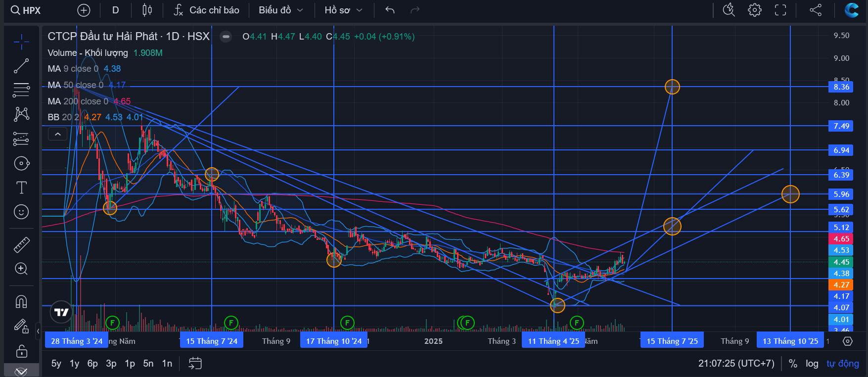Open the D time interval selector
Screen dimensions: 868x377
click(x=116, y=10)
